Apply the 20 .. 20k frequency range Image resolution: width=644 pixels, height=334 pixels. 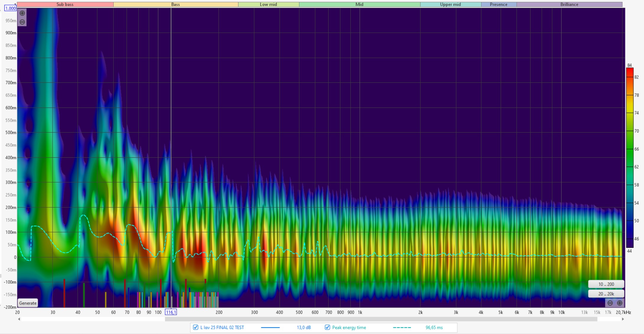pos(606,294)
